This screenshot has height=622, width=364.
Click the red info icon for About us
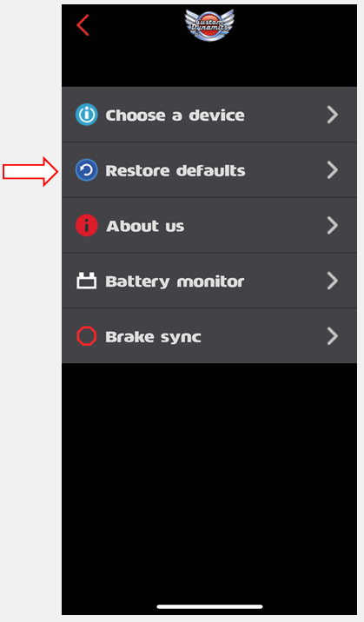[x=87, y=225]
